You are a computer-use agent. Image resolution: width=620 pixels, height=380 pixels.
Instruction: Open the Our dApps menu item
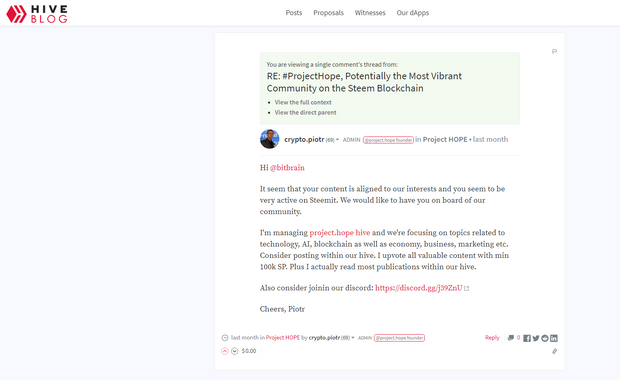click(413, 13)
